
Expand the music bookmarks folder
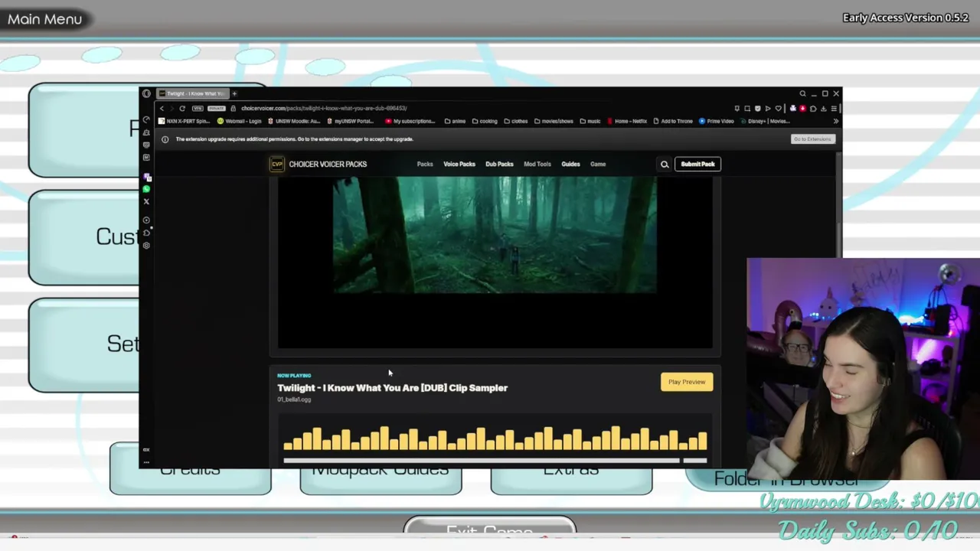(590, 121)
